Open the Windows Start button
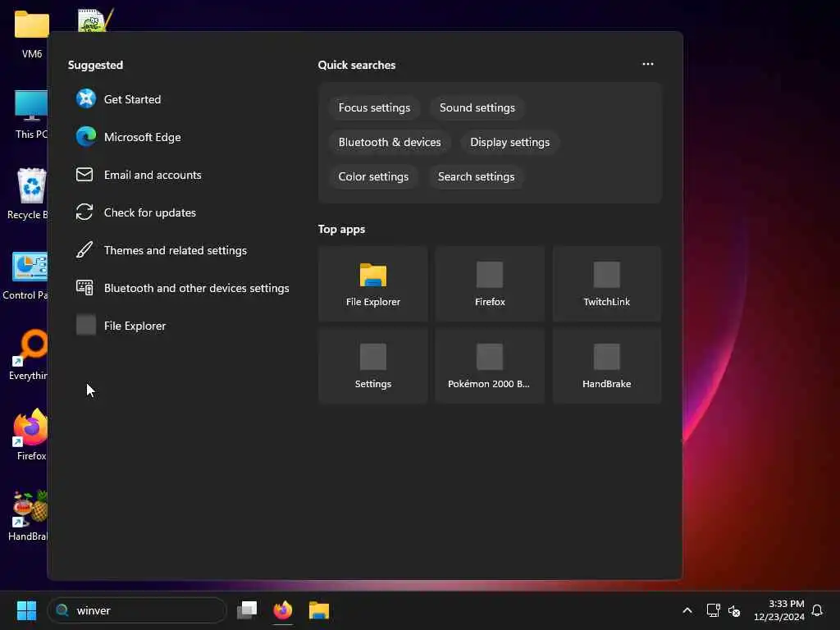The image size is (840, 630). [x=26, y=610]
